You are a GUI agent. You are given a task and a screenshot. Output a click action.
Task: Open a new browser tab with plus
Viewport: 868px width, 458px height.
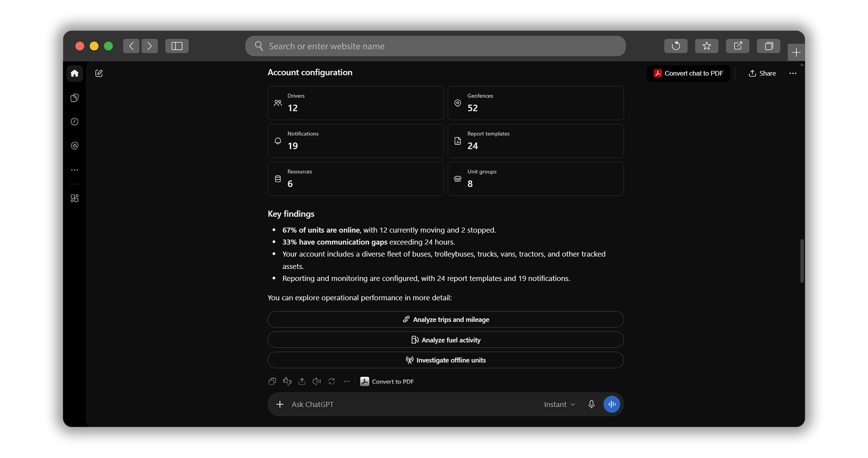796,52
